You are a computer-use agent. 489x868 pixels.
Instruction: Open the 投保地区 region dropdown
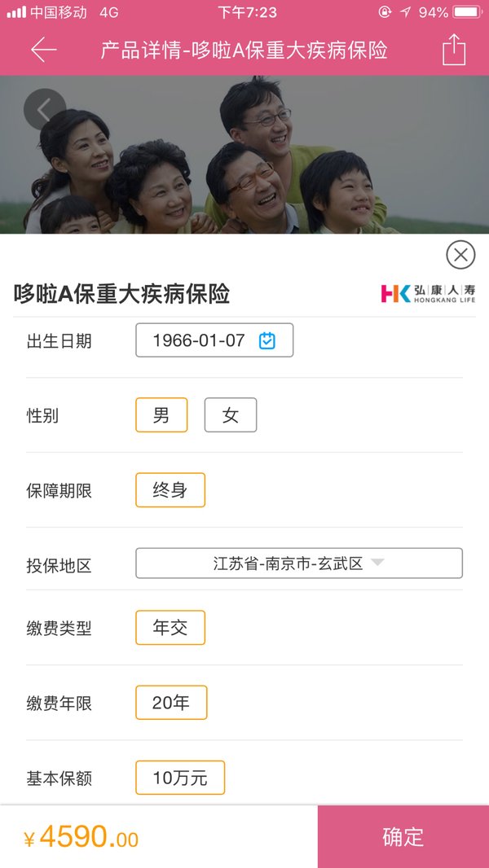pos(299,563)
